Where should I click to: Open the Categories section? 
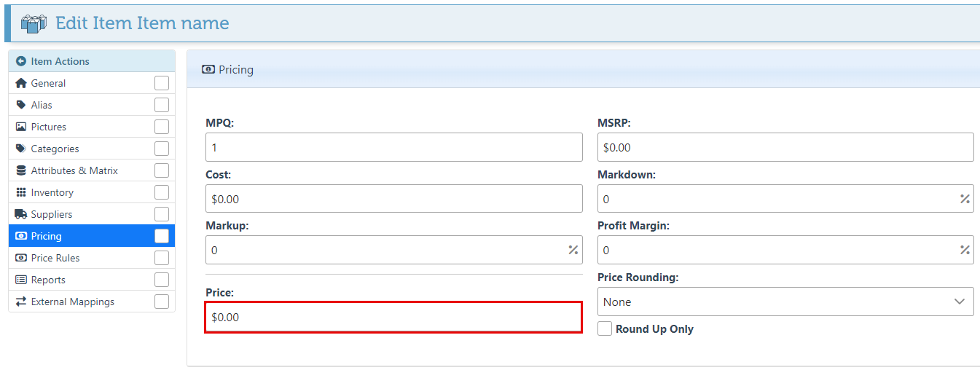coord(55,149)
